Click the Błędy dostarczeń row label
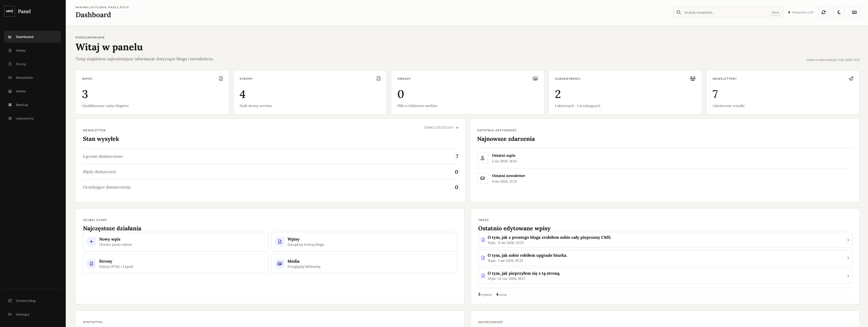This screenshot has width=868, height=327. point(99,172)
